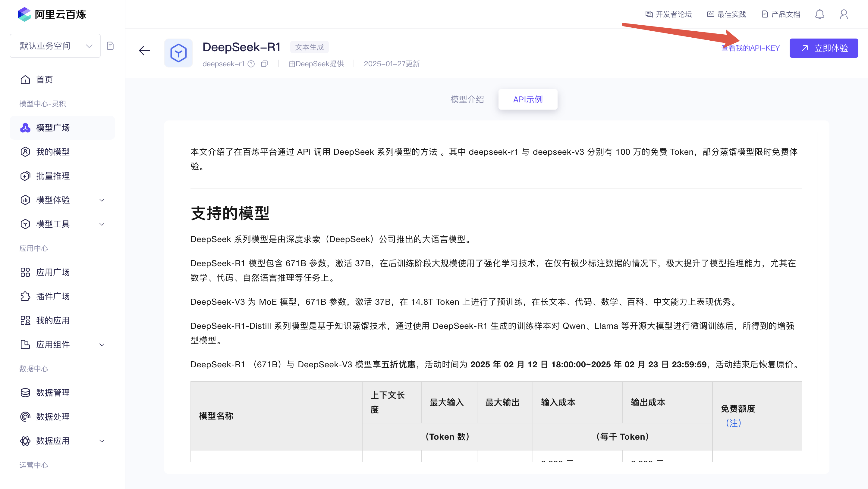The height and width of the screenshot is (489, 868).
Task: Open 我的模型 in sidebar
Action: [53, 152]
